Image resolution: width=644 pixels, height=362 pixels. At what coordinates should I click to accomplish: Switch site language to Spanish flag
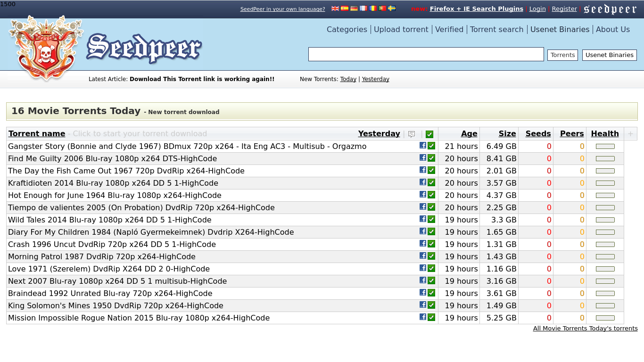tap(345, 8)
